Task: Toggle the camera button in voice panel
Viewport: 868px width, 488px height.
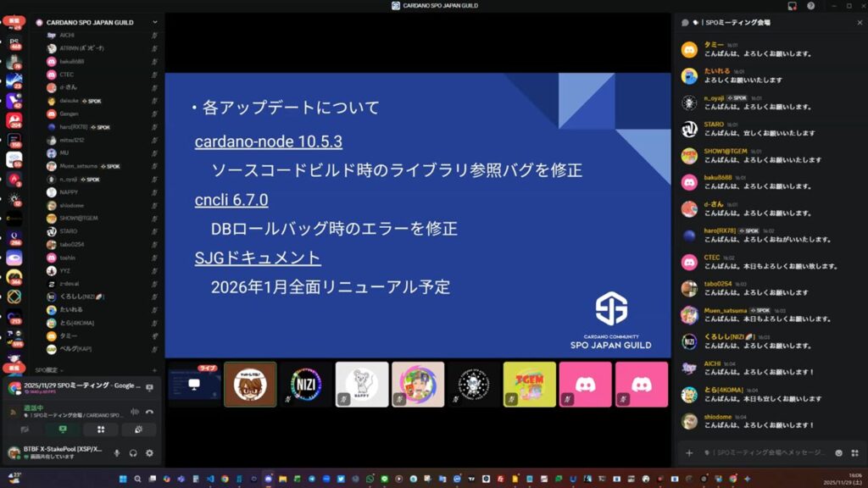Action: point(25,430)
